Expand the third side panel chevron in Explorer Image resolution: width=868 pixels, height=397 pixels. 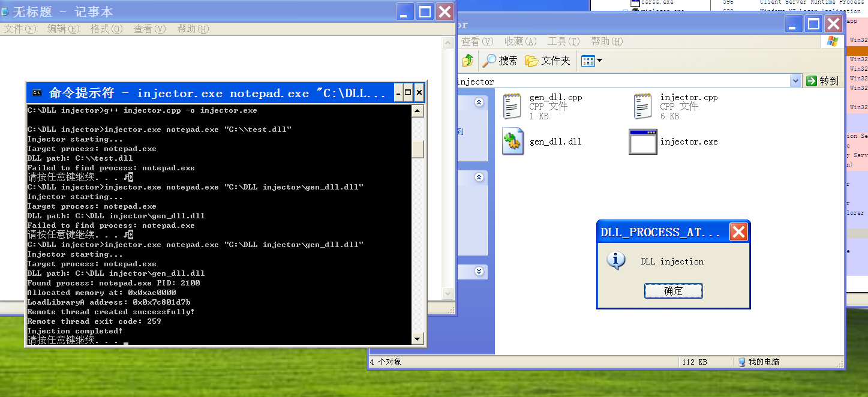tap(479, 271)
